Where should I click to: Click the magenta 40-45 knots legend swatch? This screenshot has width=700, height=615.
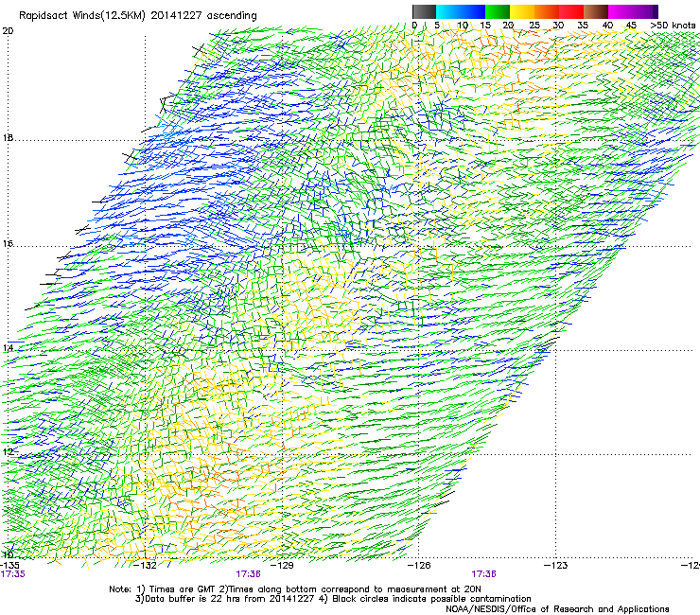tap(621, 11)
